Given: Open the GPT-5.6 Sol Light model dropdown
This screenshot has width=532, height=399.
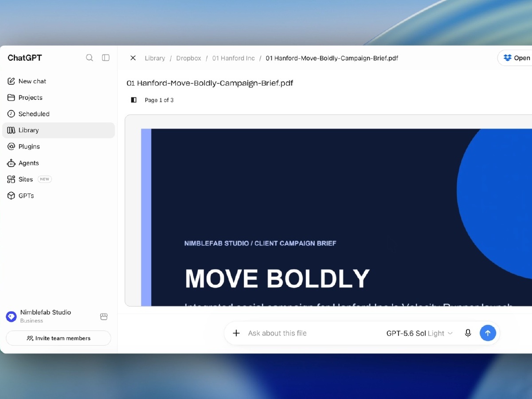Looking at the screenshot, I should [x=419, y=333].
